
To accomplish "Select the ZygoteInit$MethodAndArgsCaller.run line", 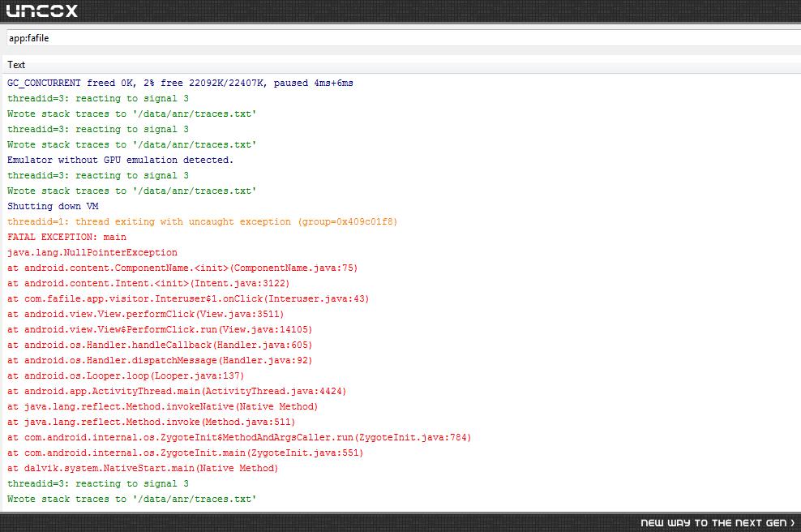I will pyautogui.click(x=239, y=437).
